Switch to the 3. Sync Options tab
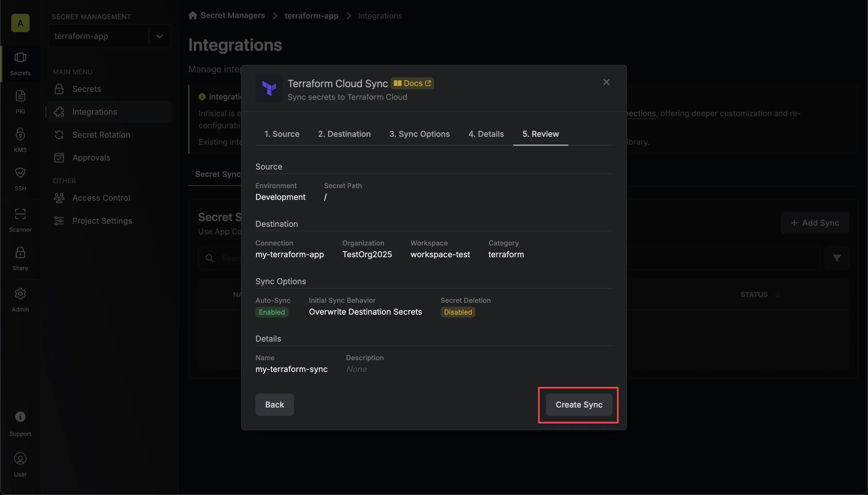 pyautogui.click(x=420, y=134)
